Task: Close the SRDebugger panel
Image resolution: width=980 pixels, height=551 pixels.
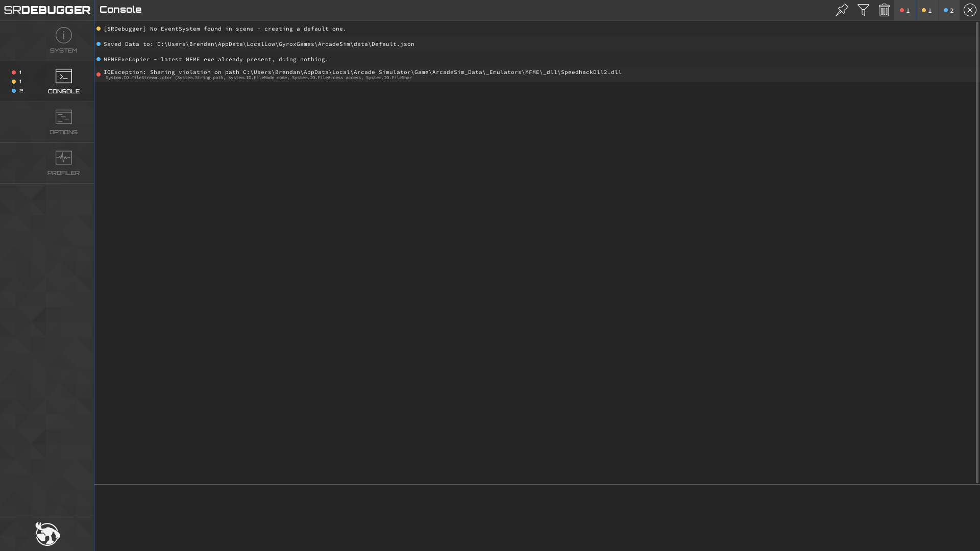Action: tap(970, 10)
